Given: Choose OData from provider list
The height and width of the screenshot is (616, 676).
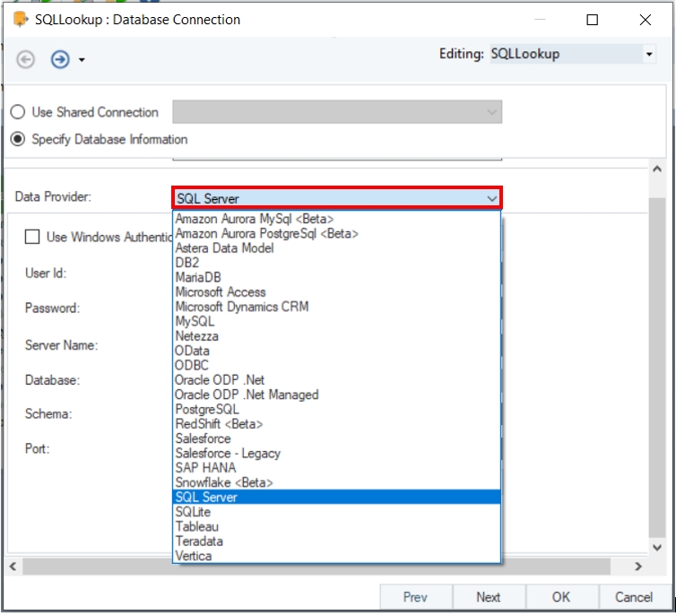Looking at the screenshot, I should point(337,351).
